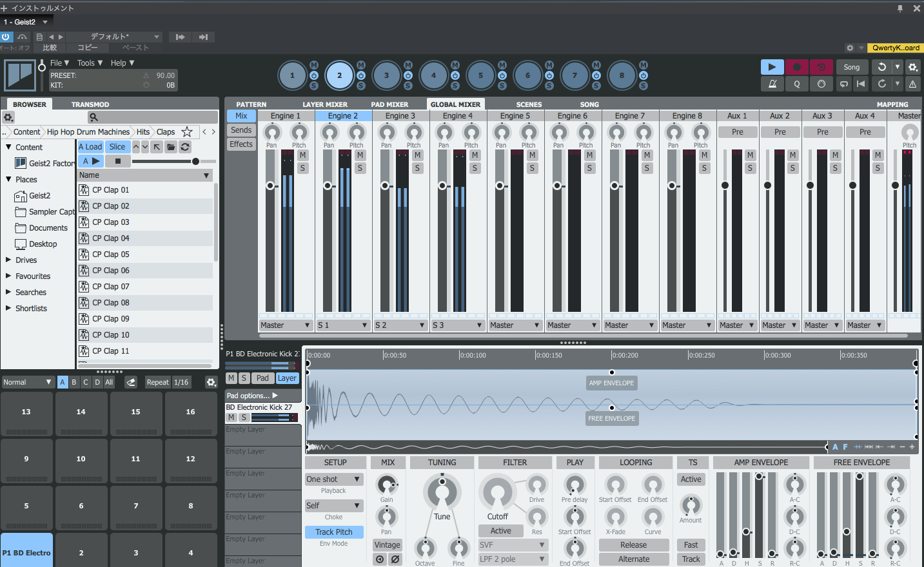Expand the Searches tree item
The height and width of the screenshot is (567, 924).
click(x=9, y=292)
